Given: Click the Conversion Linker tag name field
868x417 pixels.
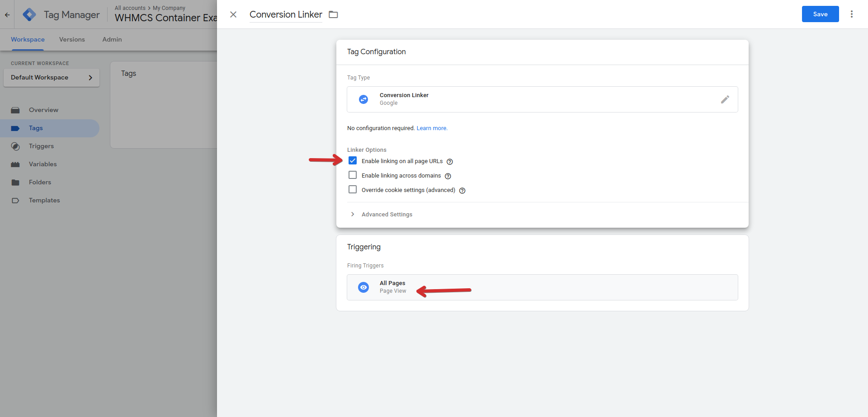Looking at the screenshot, I should 286,14.
